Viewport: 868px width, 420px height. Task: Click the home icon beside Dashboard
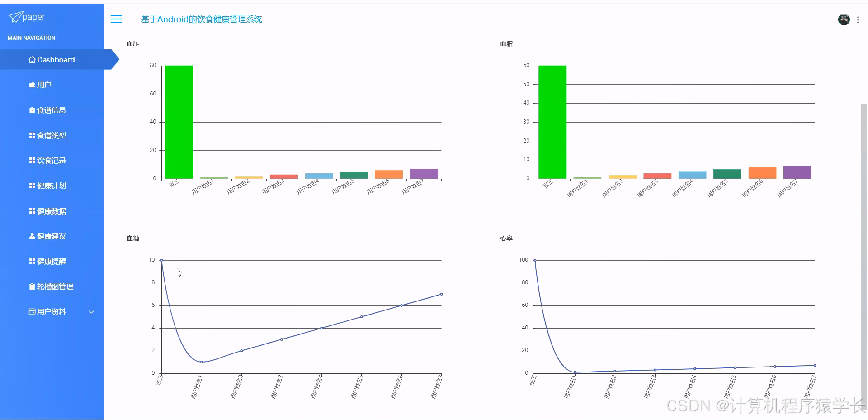tap(32, 60)
